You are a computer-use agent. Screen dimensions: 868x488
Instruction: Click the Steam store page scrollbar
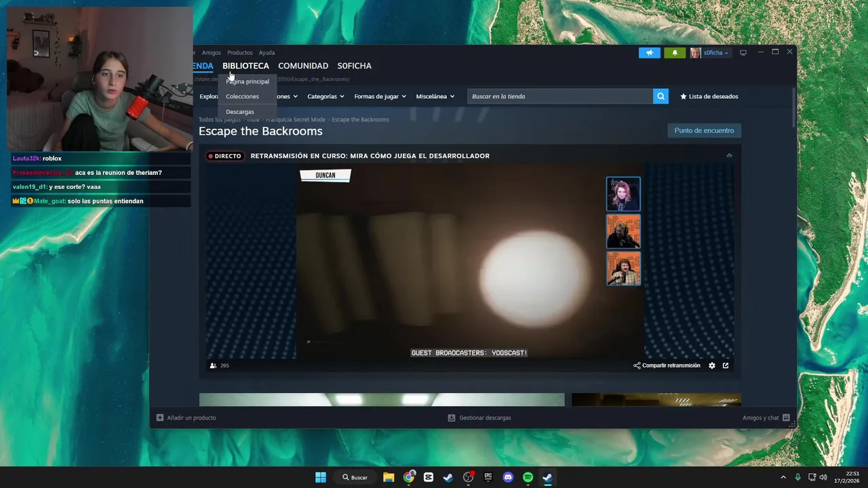[x=793, y=108]
